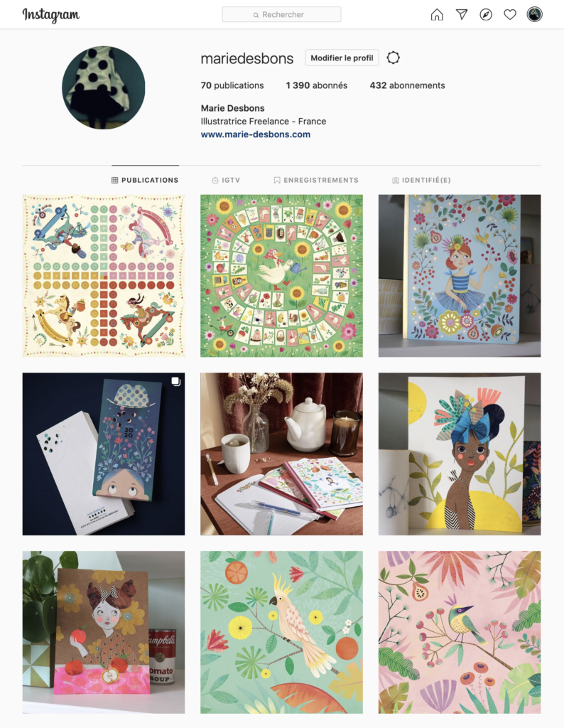The height and width of the screenshot is (728, 564).
Task: View the 432 abonnements list
Action: 407,85
